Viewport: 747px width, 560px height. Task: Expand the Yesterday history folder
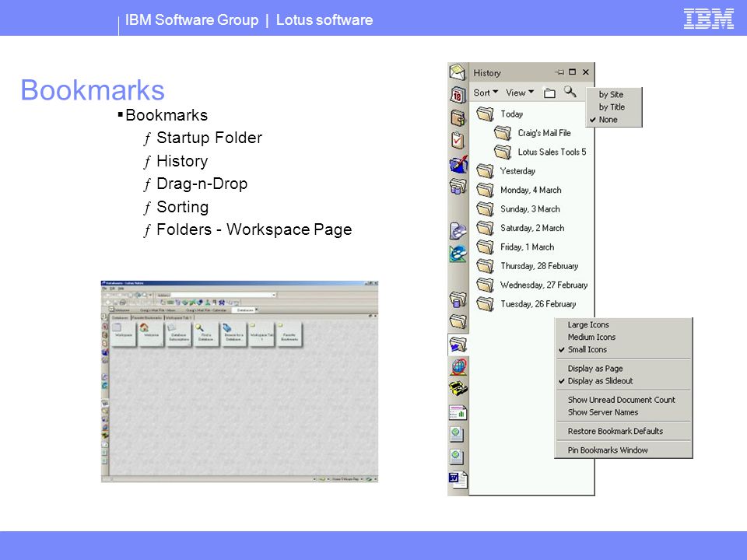tap(506, 171)
